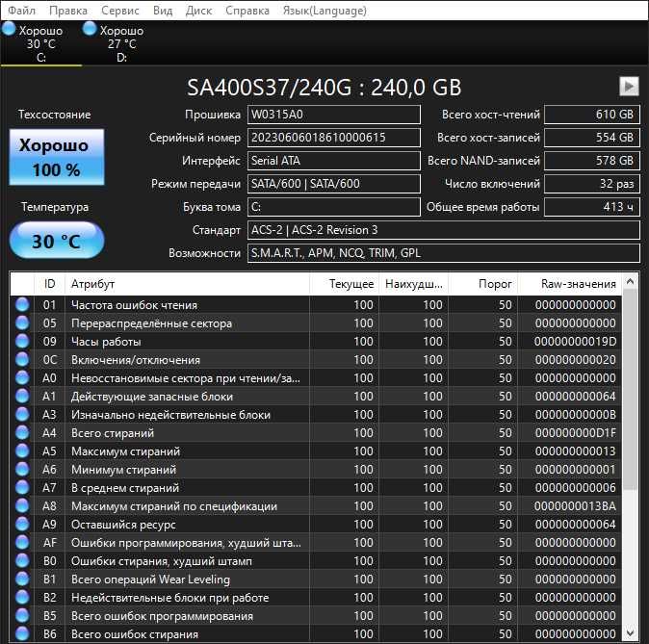
Task: Open the Вид menu
Action: (163, 11)
